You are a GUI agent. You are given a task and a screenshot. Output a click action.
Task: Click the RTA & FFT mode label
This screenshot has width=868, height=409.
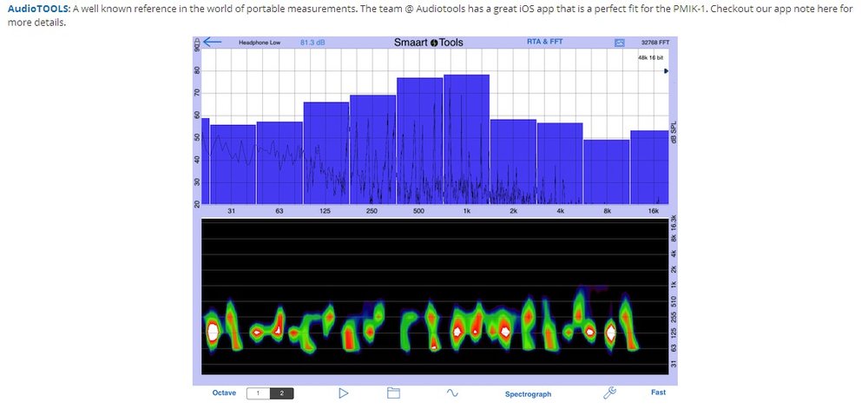pos(545,42)
